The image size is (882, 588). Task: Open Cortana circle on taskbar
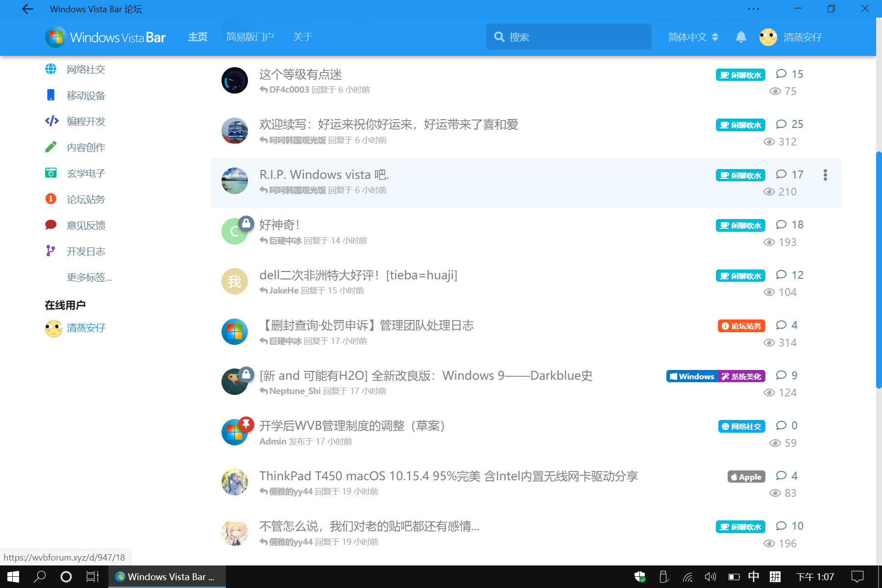coord(66,577)
